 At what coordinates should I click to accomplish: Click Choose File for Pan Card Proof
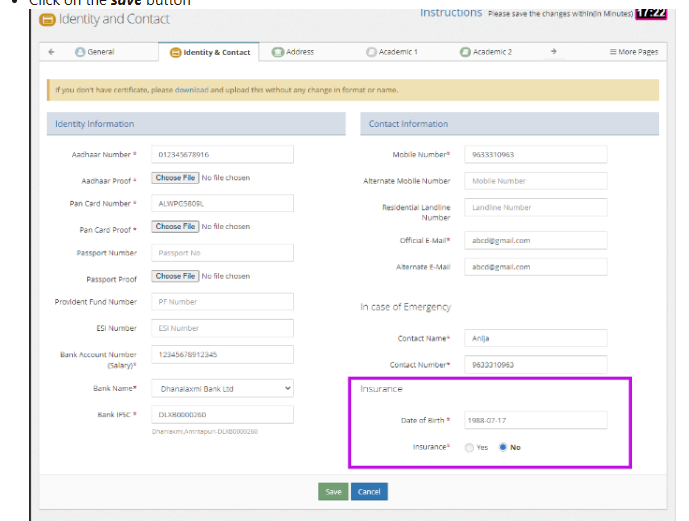[175, 227]
